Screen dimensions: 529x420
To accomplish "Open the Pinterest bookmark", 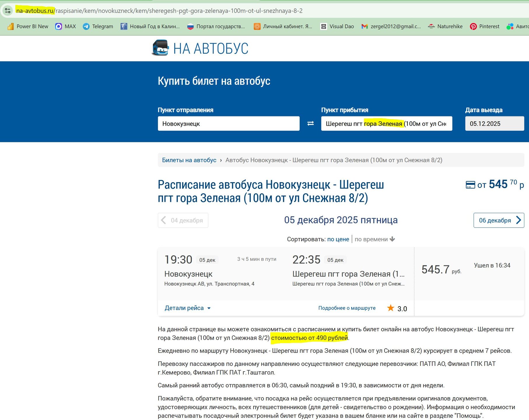I will 485,27.
